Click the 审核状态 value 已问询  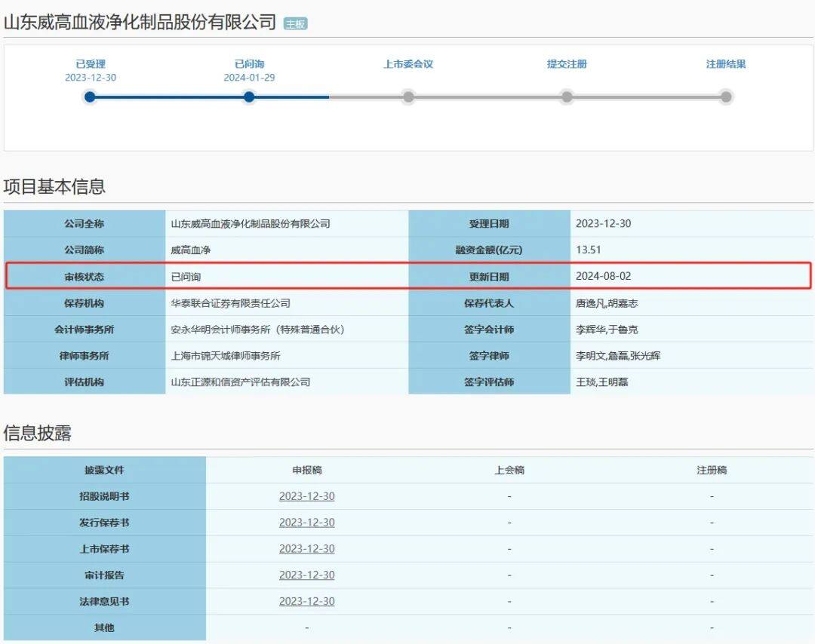pos(186,276)
